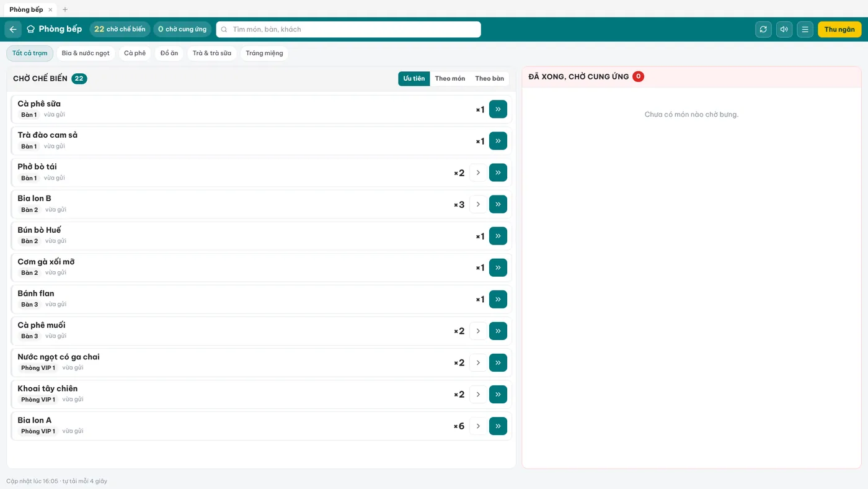Screen dimensions: 868x489
Task: Mark all Bia lon A done
Action: [498, 426]
